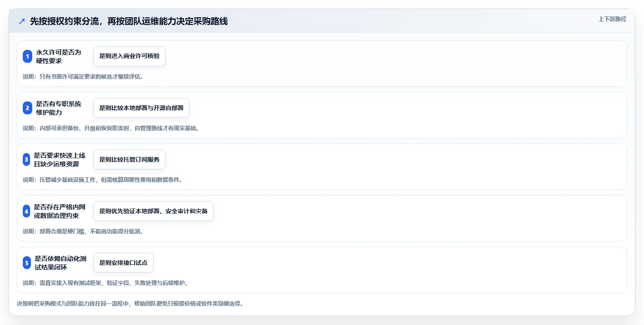Click the 上下游路径 label in header
This screenshot has width=644, height=325.
(612, 19)
